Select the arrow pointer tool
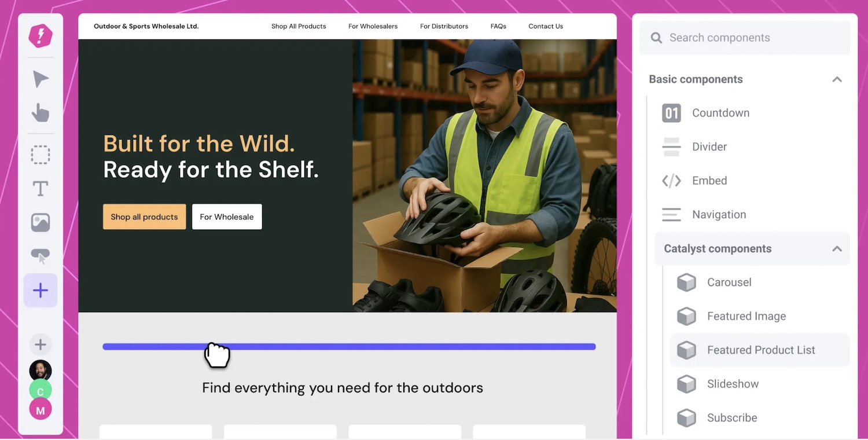The image size is (868, 440). click(41, 79)
